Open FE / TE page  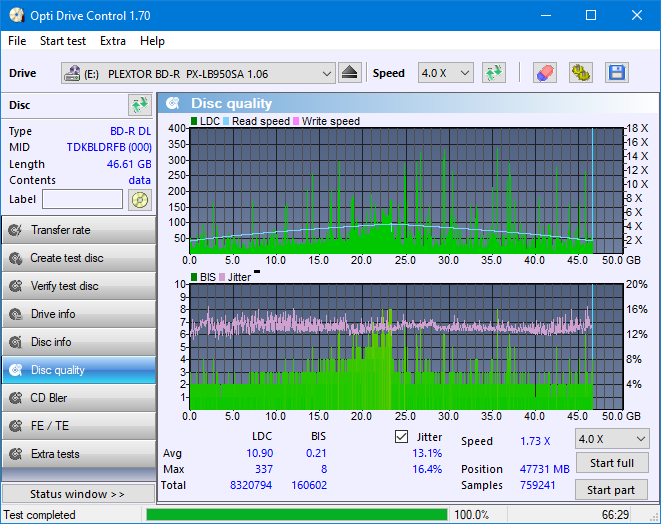79,426
